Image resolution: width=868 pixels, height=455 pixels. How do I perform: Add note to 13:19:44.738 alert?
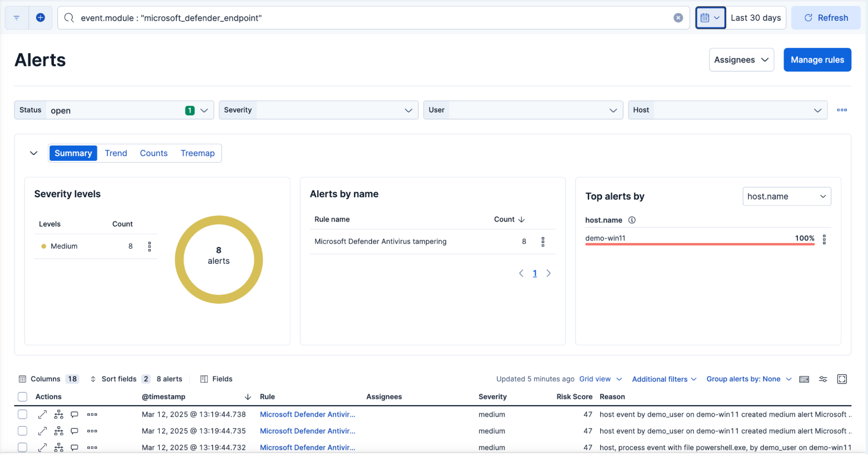[x=75, y=415]
